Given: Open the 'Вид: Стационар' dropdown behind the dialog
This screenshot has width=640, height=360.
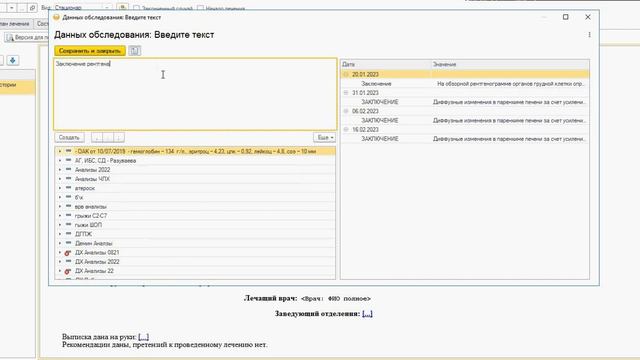Looking at the screenshot, I should pyautogui.click(x=107, y=8).
